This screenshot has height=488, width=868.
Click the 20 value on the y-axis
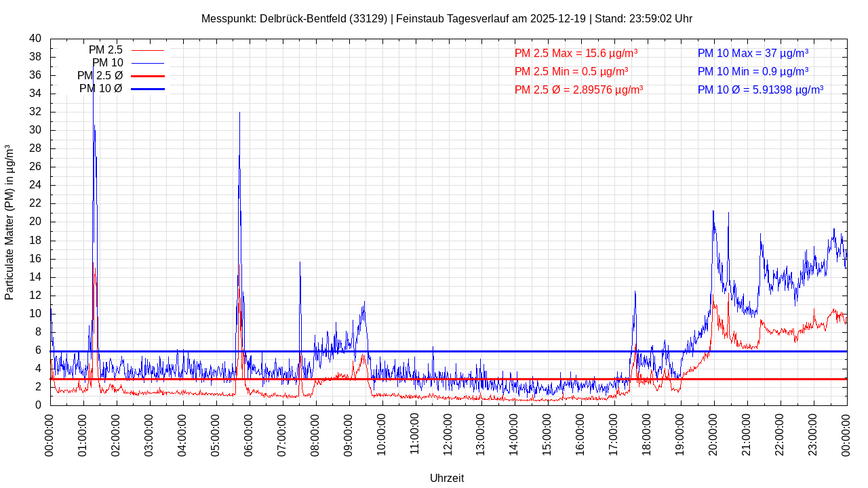tap(35, 222)
